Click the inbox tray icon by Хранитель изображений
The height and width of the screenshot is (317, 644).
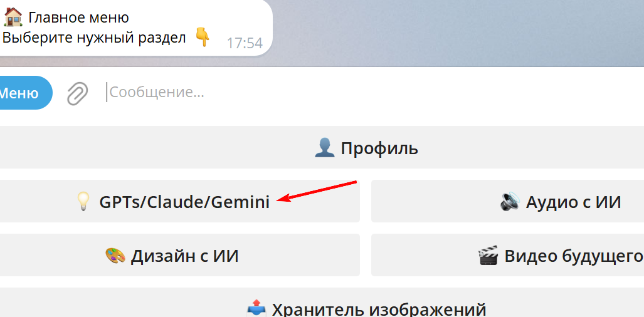tap(257, 309)
